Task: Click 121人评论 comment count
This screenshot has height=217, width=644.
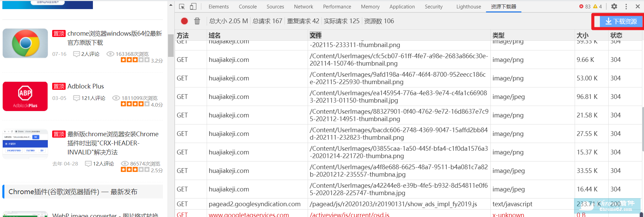Action: [x=89, y=98]
